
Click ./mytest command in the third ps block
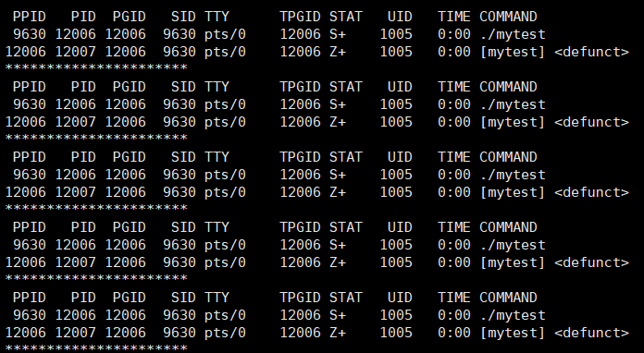513,175
